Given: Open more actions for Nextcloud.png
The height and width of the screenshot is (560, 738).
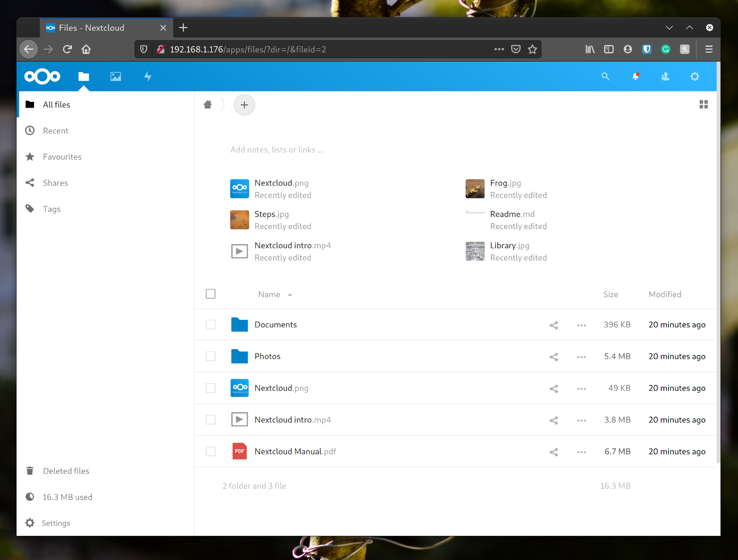Looking at the screenshot, I should [582, 388].
